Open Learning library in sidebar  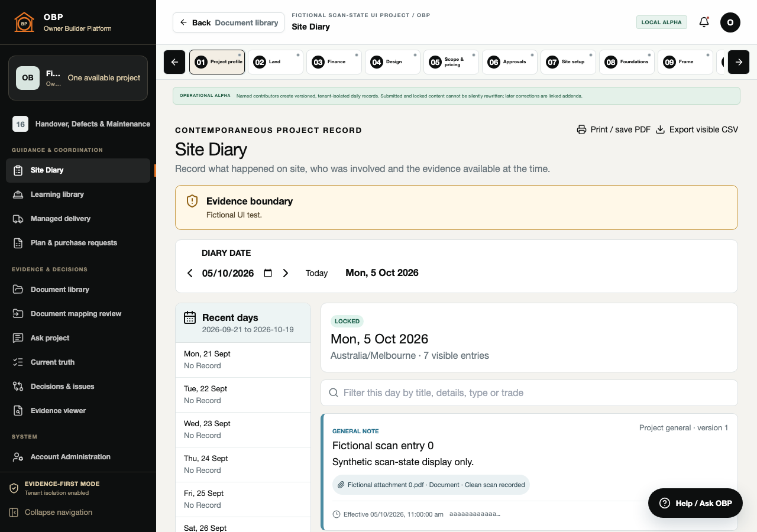[x=78, y=194]
